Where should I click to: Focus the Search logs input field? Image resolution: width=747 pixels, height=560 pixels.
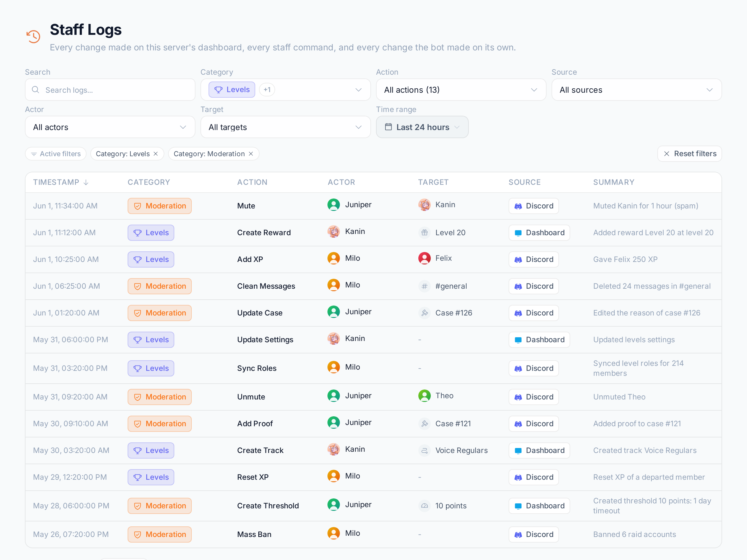(x=110, y=90)
